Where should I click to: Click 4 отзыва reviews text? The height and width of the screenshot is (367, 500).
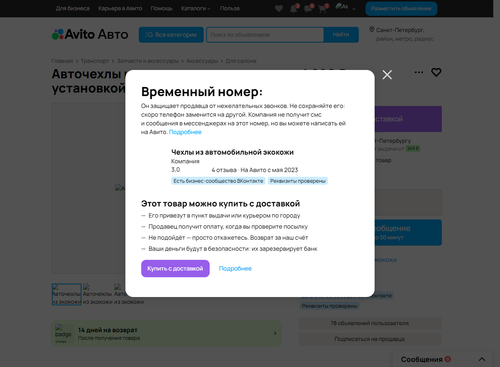[x=224, y=170]
